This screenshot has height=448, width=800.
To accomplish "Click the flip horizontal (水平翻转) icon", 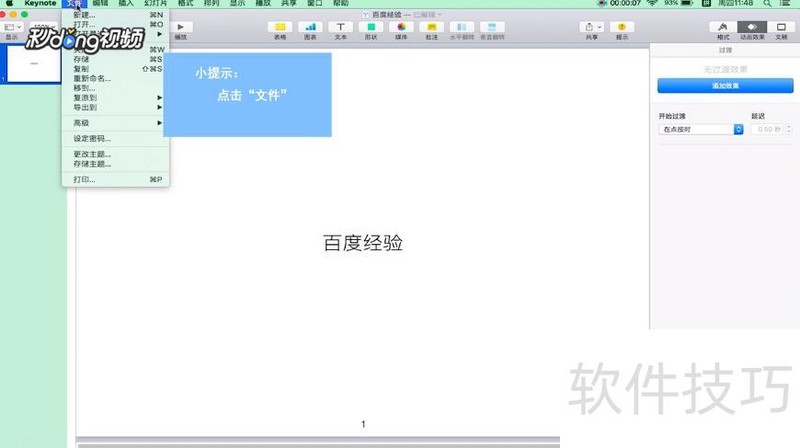I will [x=462, y=27].
